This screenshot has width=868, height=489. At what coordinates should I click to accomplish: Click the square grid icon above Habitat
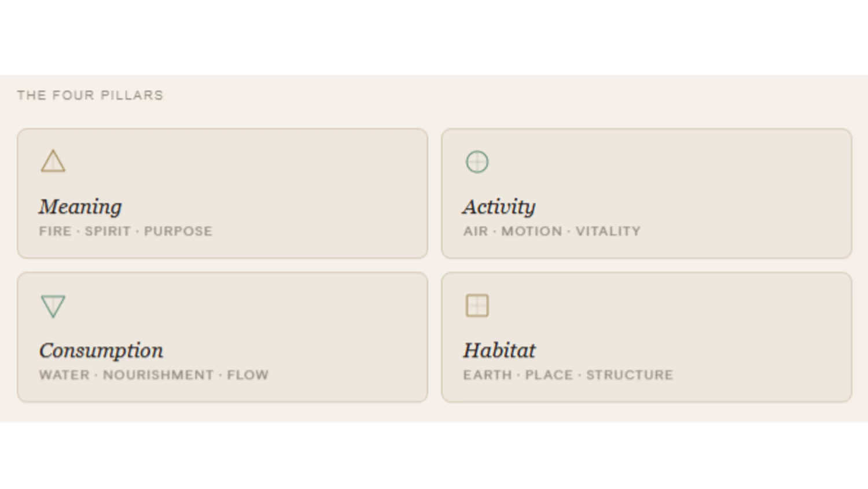[477, 306]
